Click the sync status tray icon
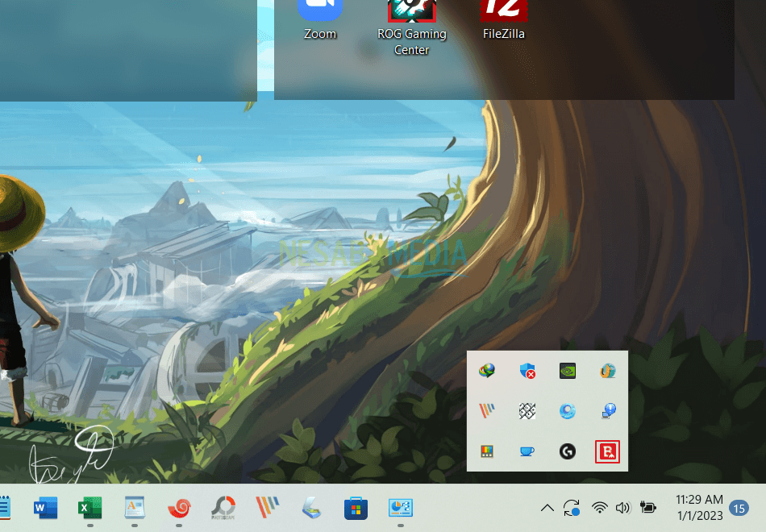The height and width of the screenshot is (532, 766). tap(572, 508)
